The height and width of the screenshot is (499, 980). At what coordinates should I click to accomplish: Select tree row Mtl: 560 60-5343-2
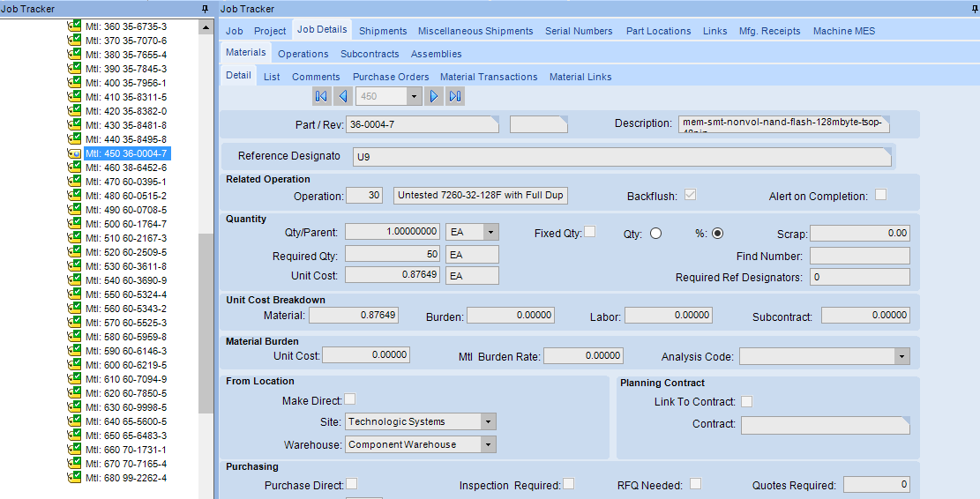[x=125, y=309]
